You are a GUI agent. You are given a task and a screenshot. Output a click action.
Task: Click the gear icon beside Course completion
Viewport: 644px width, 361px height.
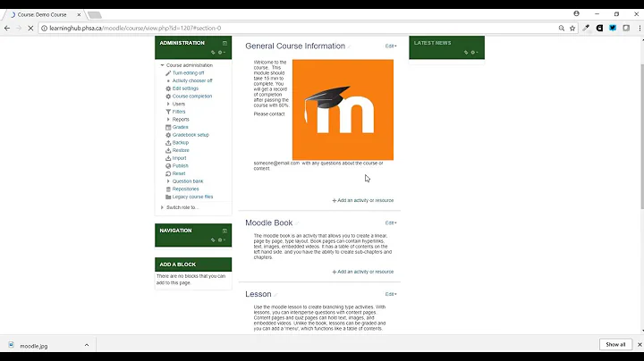pyautogui.click(x=168, y=97)
